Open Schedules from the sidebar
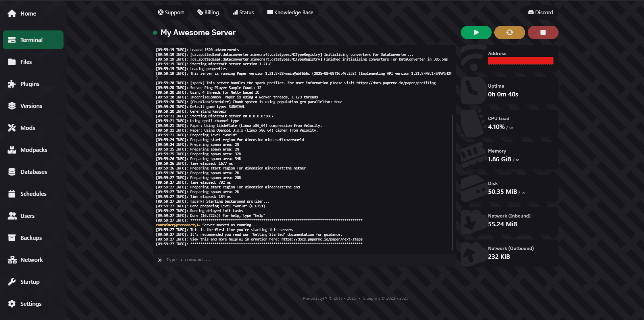This screenshot has width=644, height=320. [33, 194]
